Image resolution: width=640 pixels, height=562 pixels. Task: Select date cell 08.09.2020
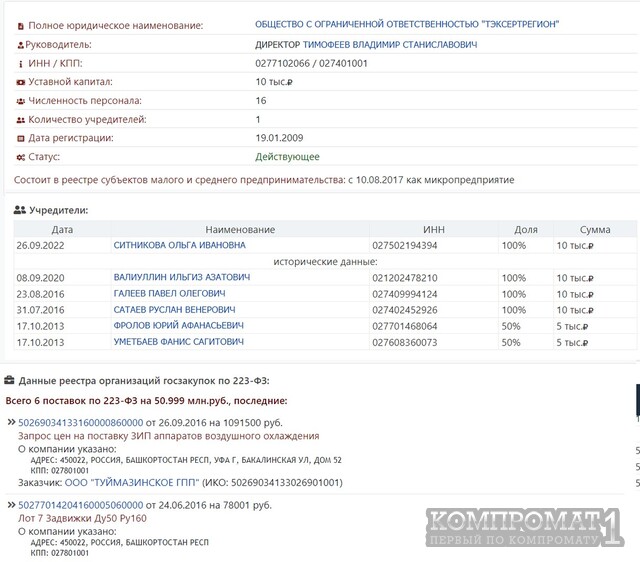(x=40, y=278)
